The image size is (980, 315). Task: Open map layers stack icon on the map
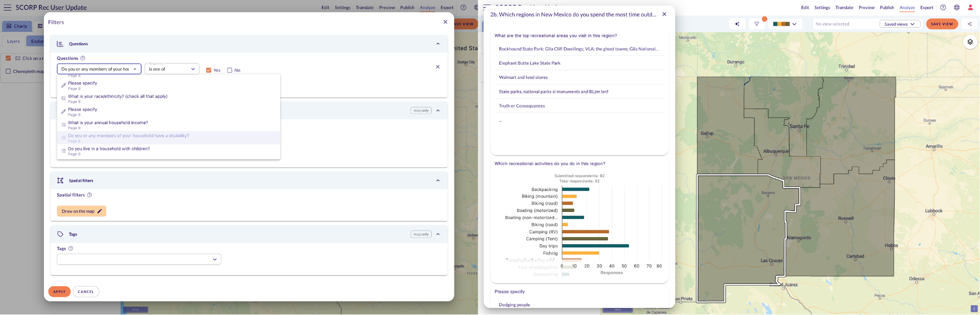(x=970, y=42)
